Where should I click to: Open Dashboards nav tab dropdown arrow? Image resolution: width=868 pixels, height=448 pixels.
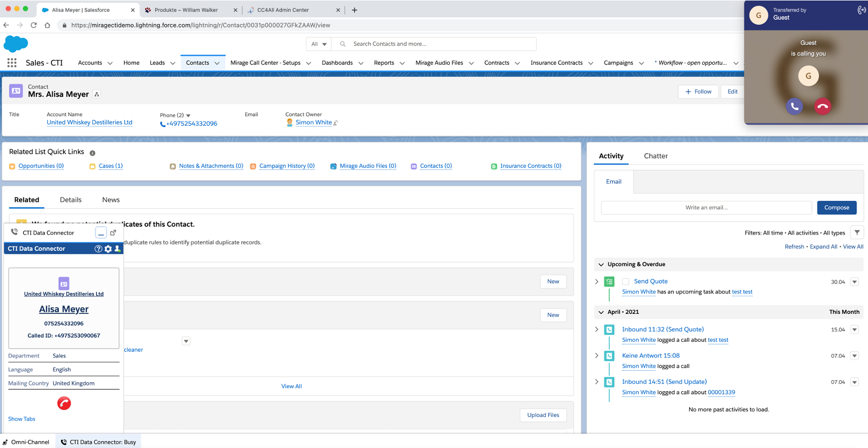coord(361,63)
